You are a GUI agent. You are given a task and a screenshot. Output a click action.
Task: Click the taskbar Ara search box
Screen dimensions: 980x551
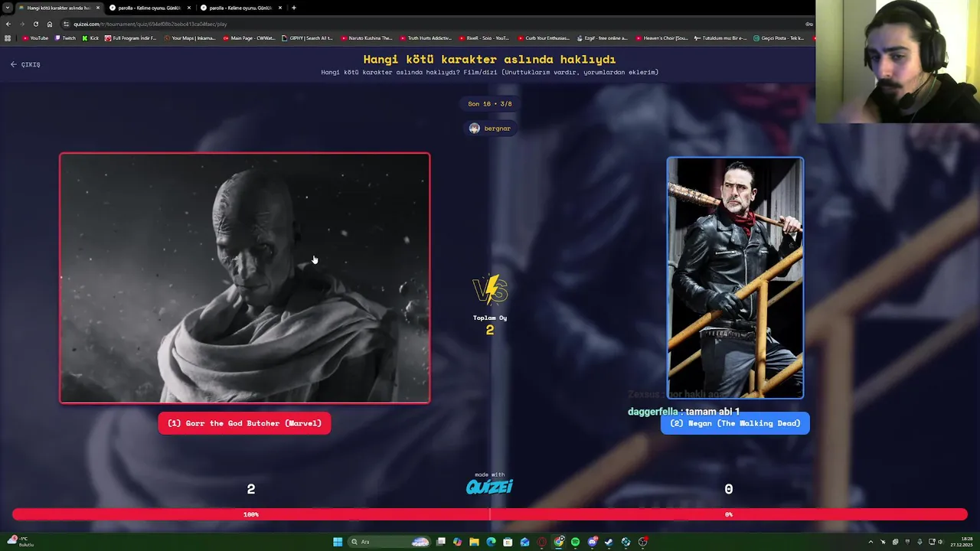[x=389, y=542]
